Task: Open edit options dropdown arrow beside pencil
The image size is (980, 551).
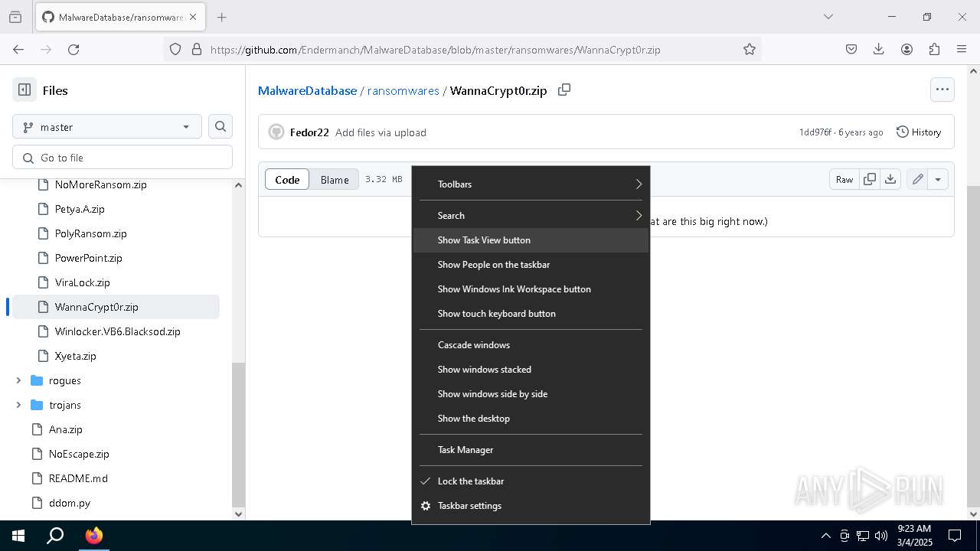Action: point(938,179)
